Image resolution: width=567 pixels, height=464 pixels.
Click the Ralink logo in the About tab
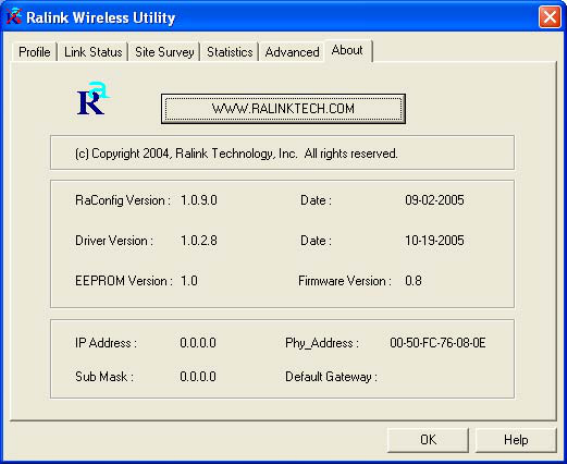tap(93, 98)
